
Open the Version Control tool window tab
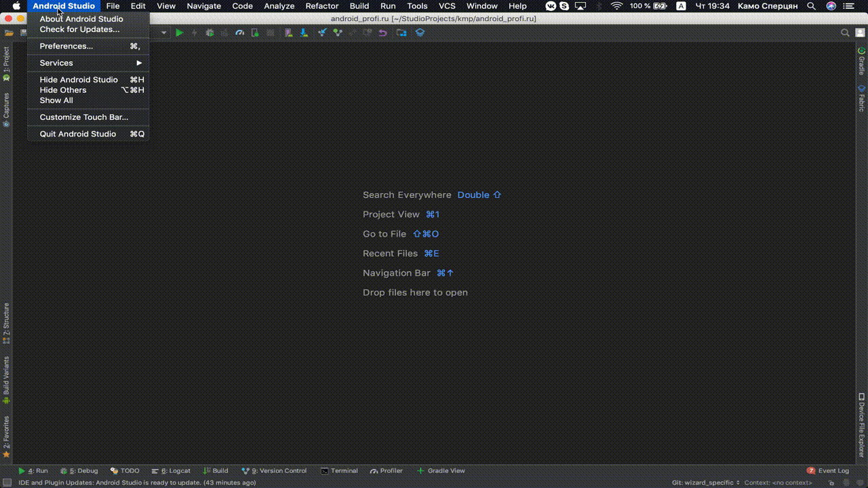pos(275,470)
